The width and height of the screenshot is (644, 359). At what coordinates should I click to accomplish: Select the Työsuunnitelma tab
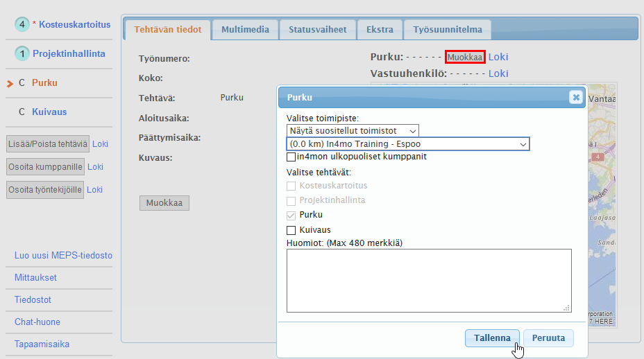point(447,30)
